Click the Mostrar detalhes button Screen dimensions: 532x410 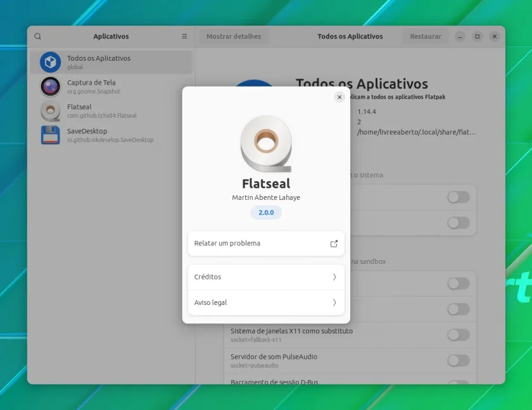tap(234, 36)
